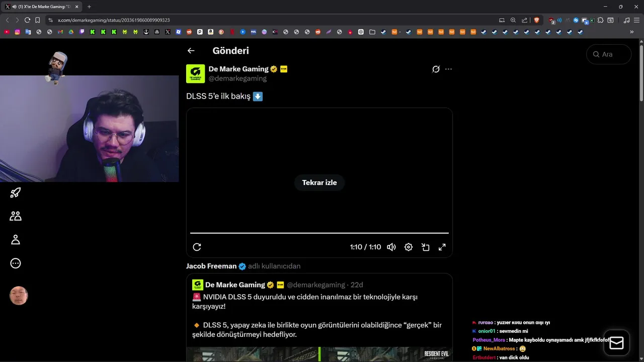This screenshot has height=362, width=644.
Task: Open the Extensions puzzle piece menu
Action: [600, 20]
